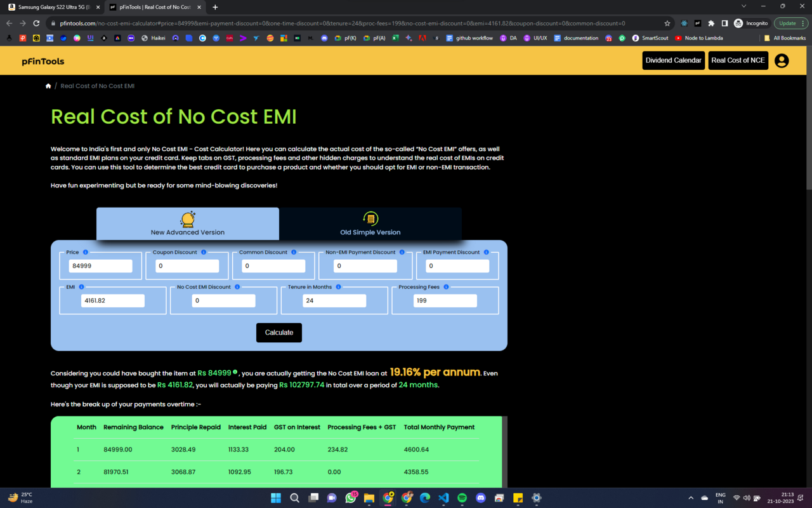Open the user profile avatar icon
The width and height of the screenshot is (812, 508).
click(x=782, y=61)
